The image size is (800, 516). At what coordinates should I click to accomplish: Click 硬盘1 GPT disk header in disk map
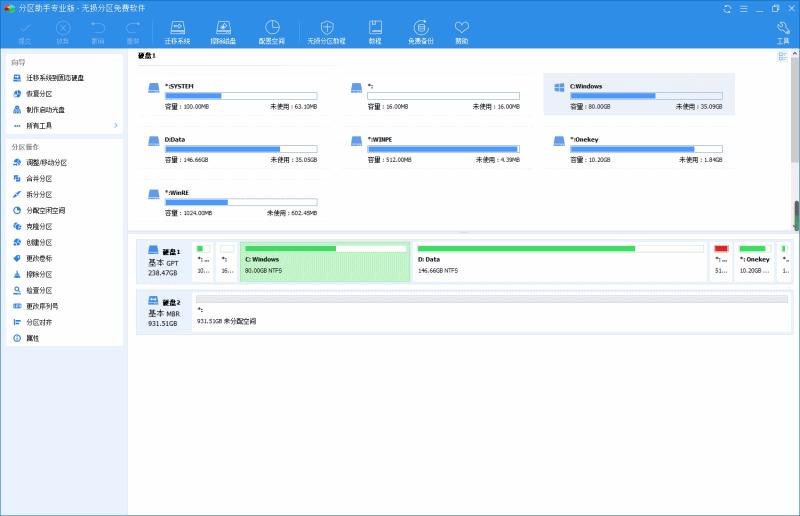(164, 261)
